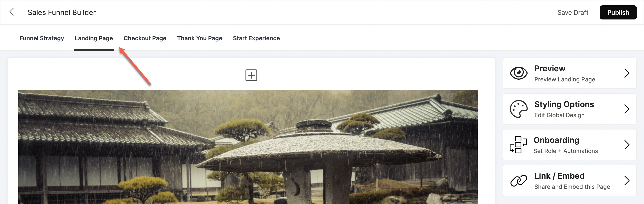The height and width of the screenshot is (204, 644).
Task: Expand the Onboarding chevron
Action: [627, 145]
